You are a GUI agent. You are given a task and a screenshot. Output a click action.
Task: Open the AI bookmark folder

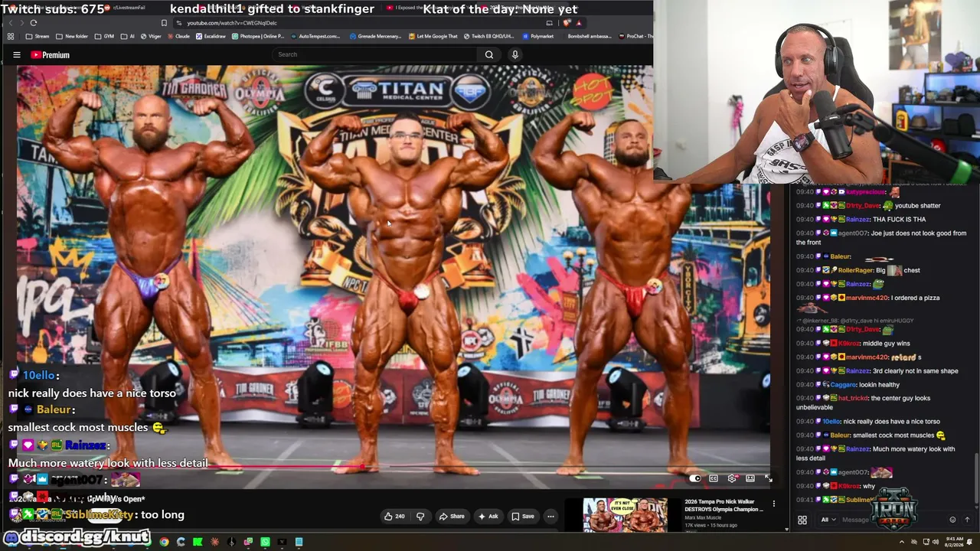coord(127,36)
